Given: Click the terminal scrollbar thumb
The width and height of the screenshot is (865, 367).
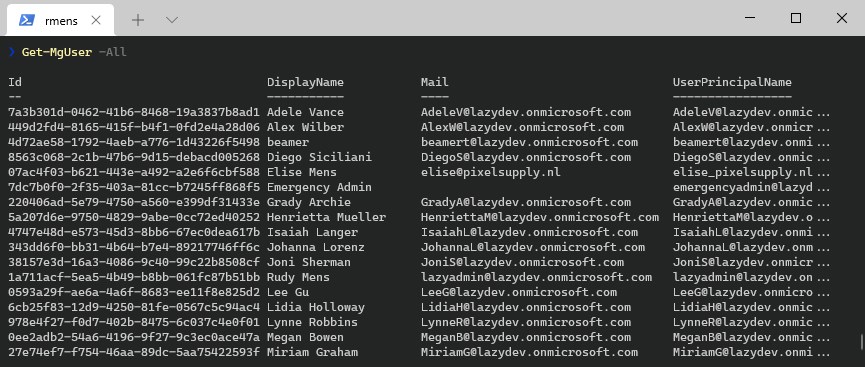Looking at the screenshot, I should [861, 341].
